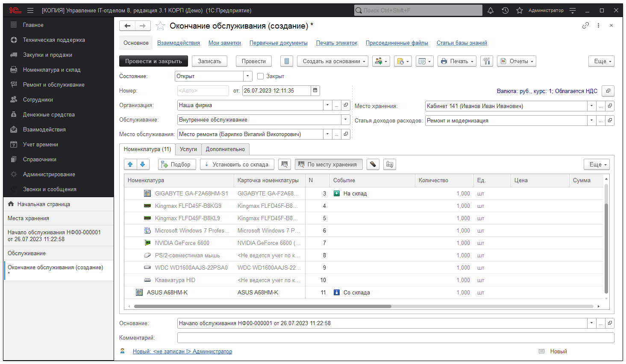This screenshot has height=364, width=626.
Task: Open the Валюта settings link
Action: [547, 91]
